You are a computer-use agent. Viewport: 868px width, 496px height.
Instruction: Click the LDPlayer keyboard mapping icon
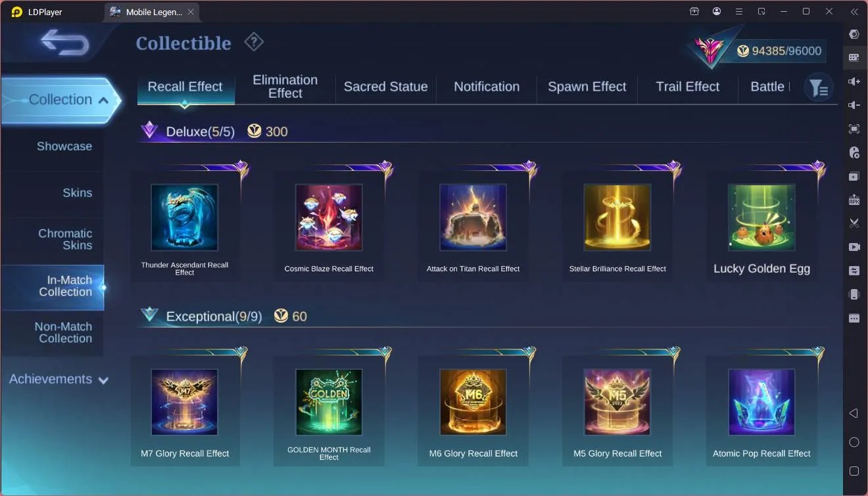tap(854, 58)
